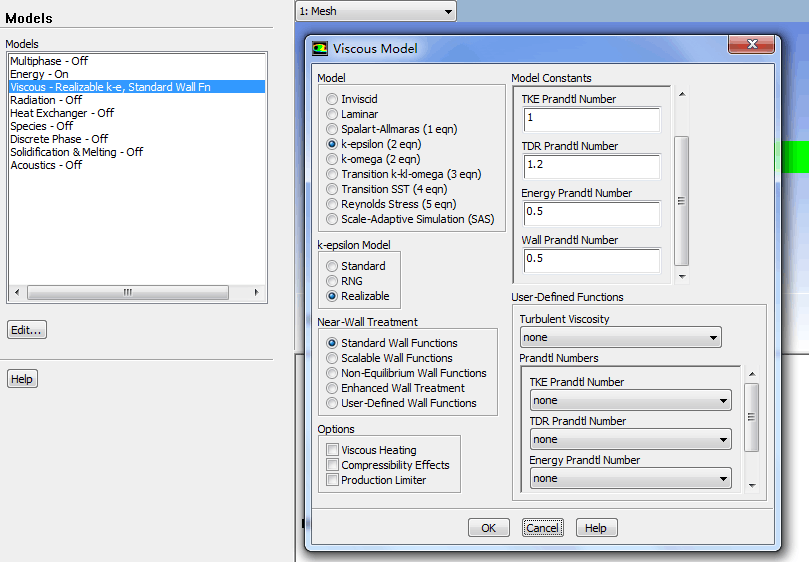The height and width of the screenshot is (562, 809).
Task: Enable the Compressibility Effects checkbox
Action: tap(332, 465)
